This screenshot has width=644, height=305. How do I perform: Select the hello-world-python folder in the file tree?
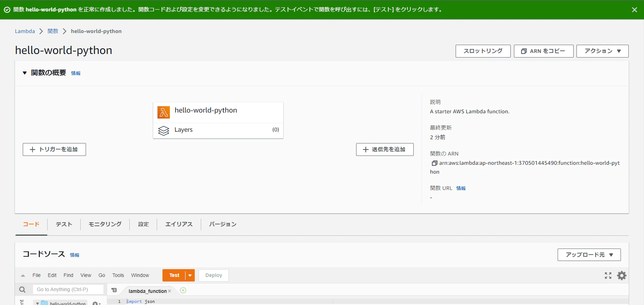click(x=64, y=304)
